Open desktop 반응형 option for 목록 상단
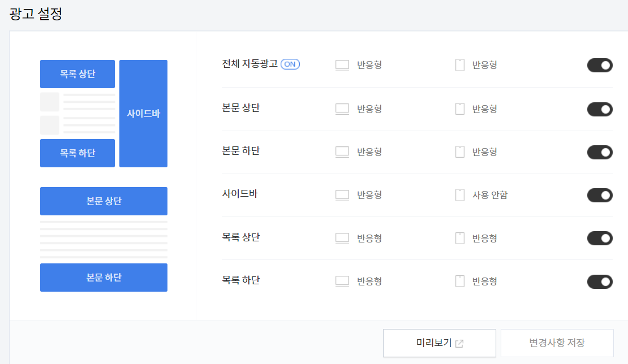Viewport: 628px width, 364px height. coord(369,239)
